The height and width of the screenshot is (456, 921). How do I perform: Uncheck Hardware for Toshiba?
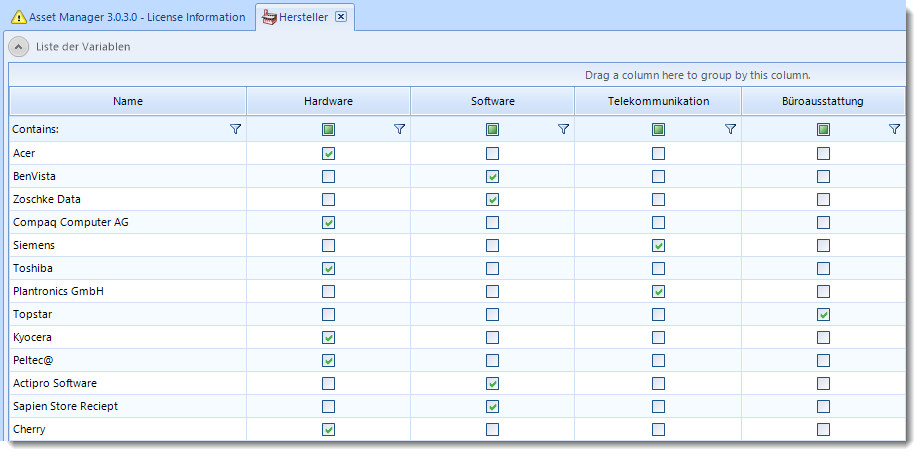pyautogui.click(x=328, y=268)
